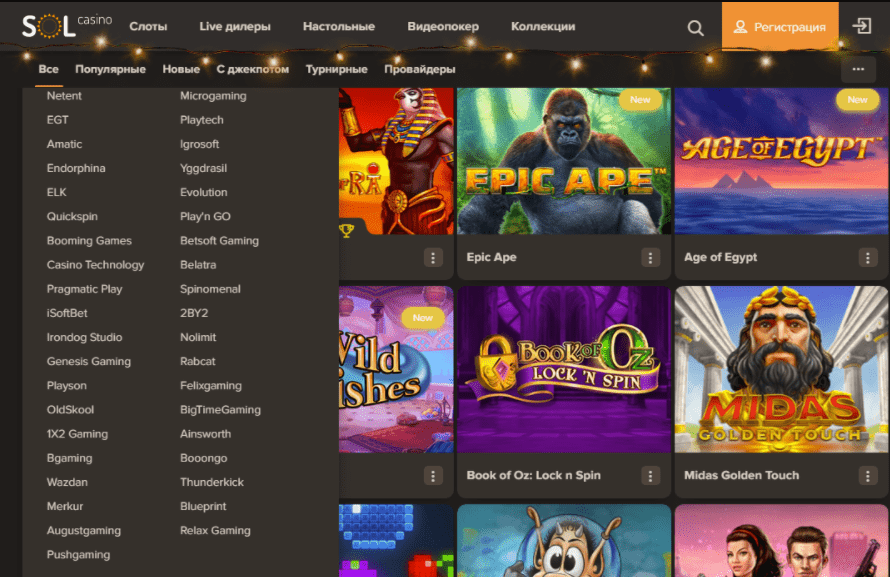The height and width of the screenshot is (577, 890).
Task: Filter by Betsoft Gaming
Action: coord(219,241)
